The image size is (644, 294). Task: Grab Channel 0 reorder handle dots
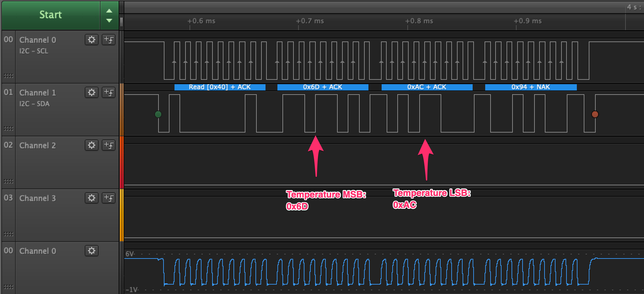[x=8, y=75]
